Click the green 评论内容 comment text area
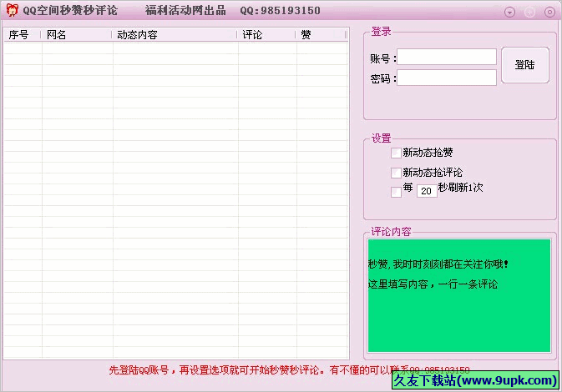 click(x=459, y=296)
